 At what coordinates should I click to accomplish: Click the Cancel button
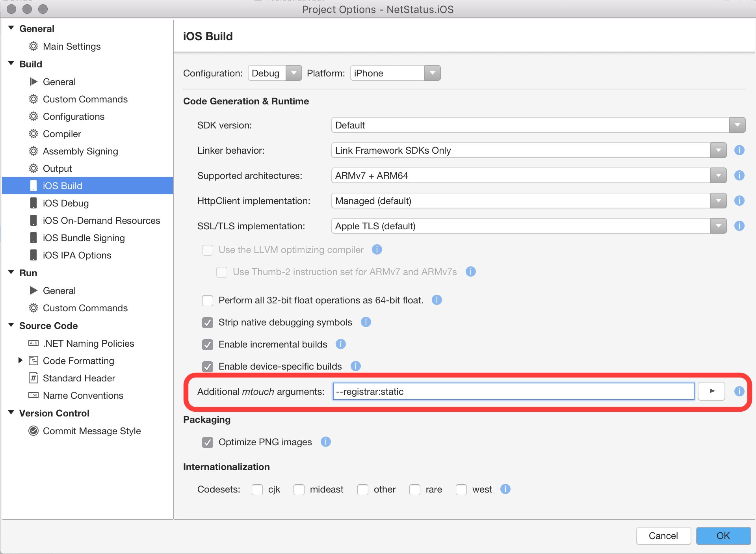(x=663, y=535)
